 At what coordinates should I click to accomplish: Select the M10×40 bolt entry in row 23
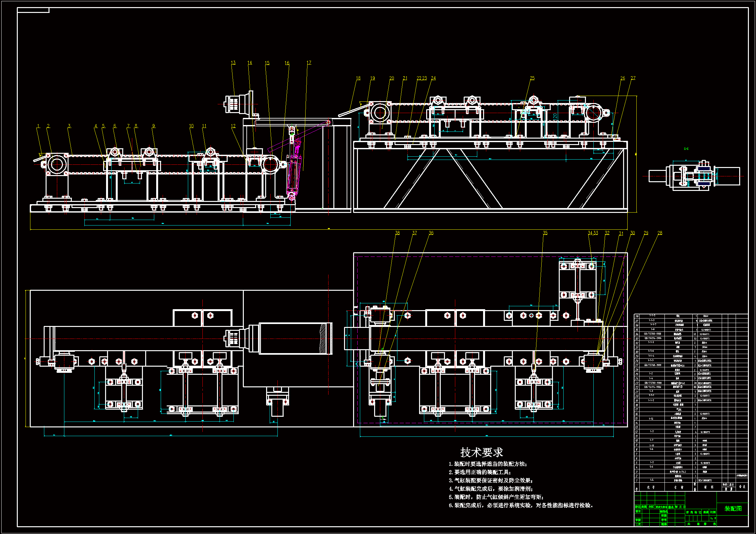678,383
